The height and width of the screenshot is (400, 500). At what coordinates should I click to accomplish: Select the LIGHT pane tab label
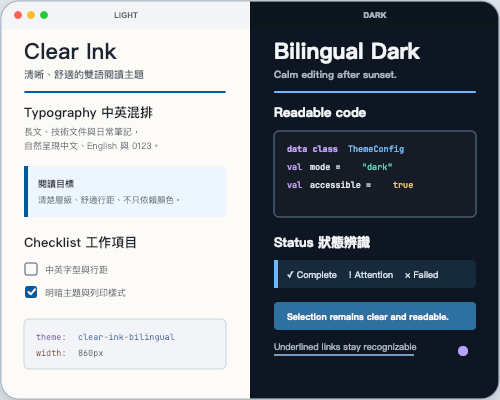tap(126, 15)
